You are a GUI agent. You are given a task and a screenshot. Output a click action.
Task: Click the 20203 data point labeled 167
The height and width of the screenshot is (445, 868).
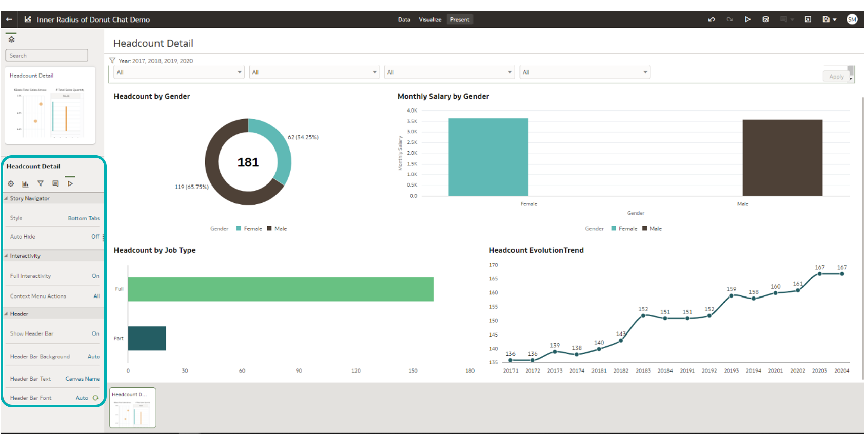820,274
